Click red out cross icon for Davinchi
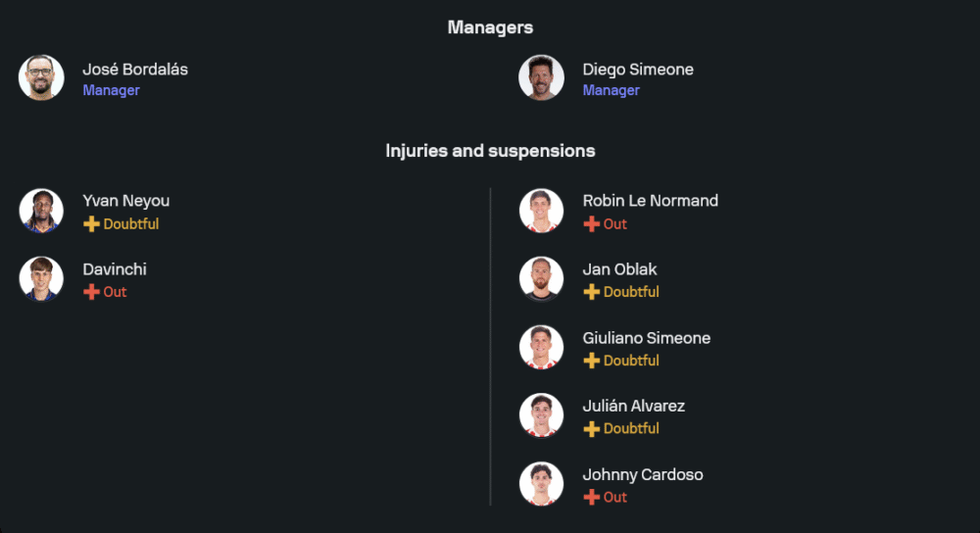This screenshot has width=980, height=533. (91, 292)
